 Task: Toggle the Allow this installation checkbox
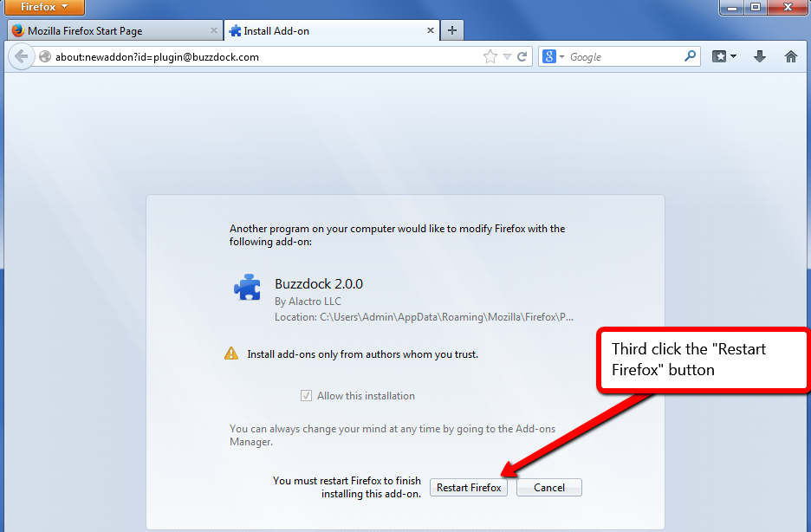click(306, 395)
